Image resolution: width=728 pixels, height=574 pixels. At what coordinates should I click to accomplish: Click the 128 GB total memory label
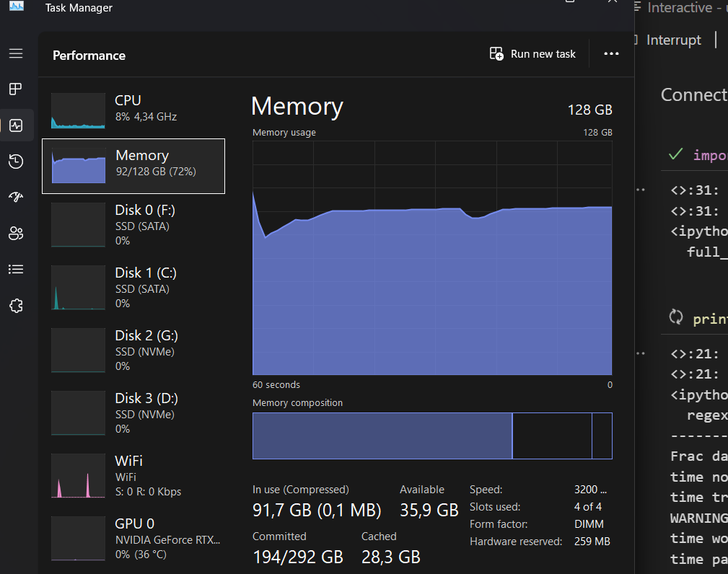click(589, 110)
